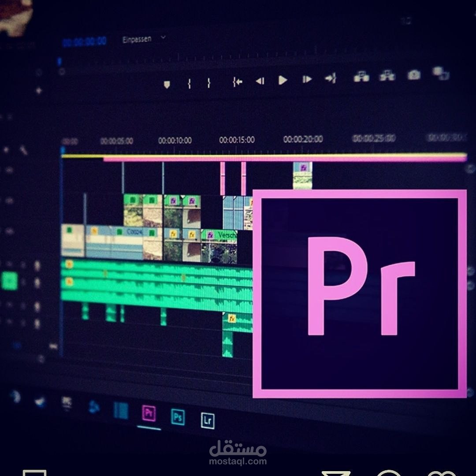Click the 00:00:05:00 mark on timeline ruler
The height and width of the screenshot is (476, 476).
(116, 141)
